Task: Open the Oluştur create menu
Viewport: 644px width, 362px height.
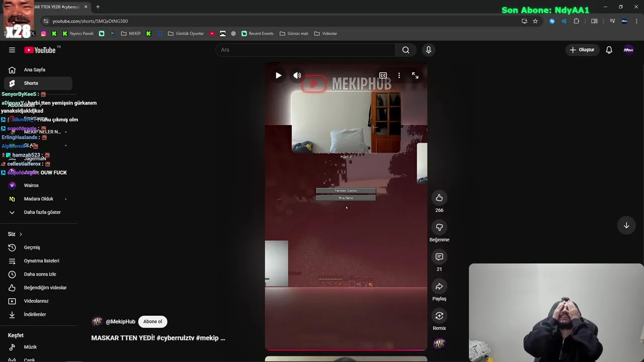Action: point(582,50)
